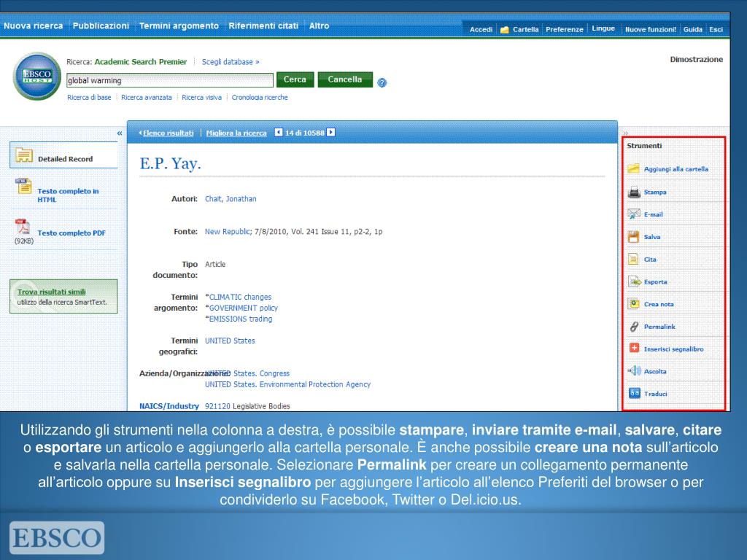Click UNITED States. Congress link
This screenshot has height=560, width=747.
click(247, 373)
